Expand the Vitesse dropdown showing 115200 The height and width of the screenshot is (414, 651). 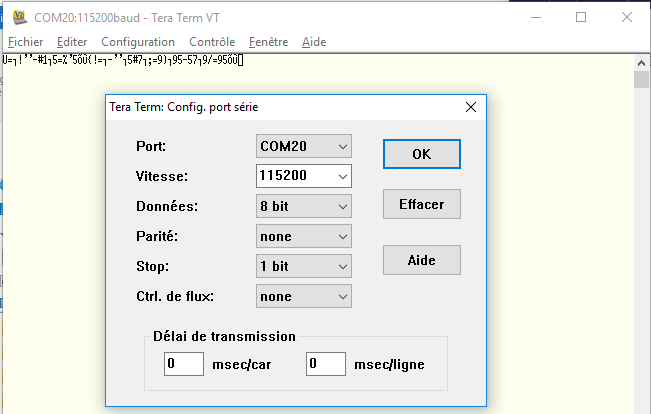(x=303, y=176)
